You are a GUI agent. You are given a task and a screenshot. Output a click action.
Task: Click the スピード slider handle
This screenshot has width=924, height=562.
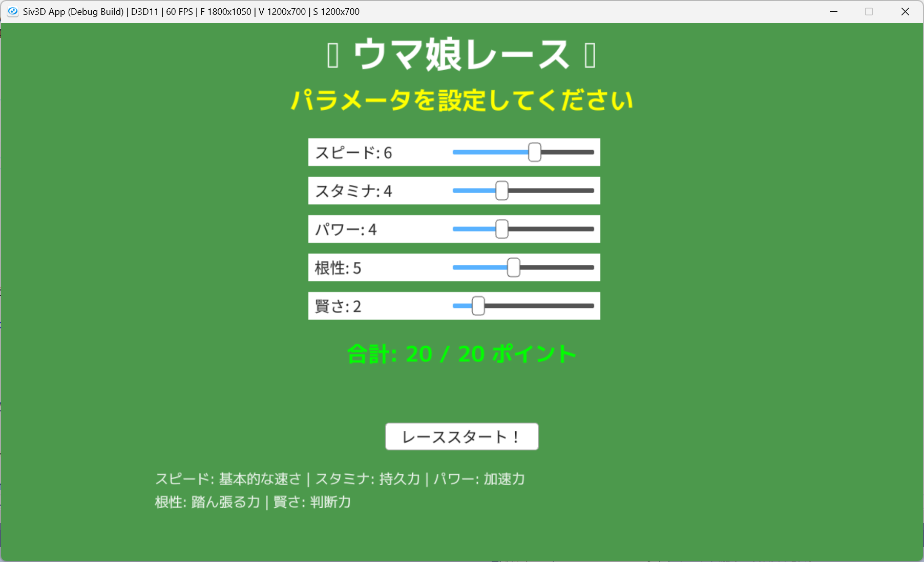click(534, 152)
